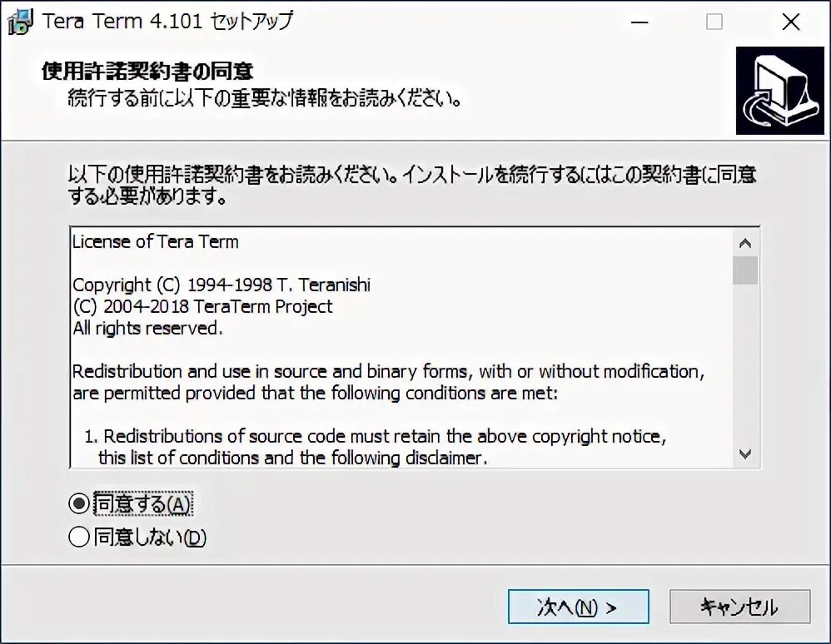Click the disabled maximize window button
831x644 pixels.
(714, 22)
